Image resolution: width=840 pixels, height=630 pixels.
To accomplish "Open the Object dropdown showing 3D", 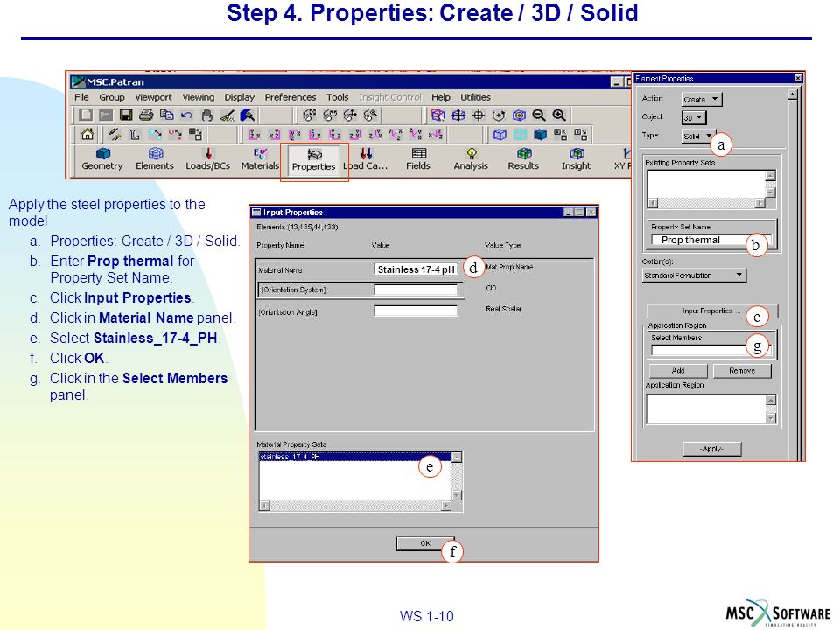I will point(694,117).
